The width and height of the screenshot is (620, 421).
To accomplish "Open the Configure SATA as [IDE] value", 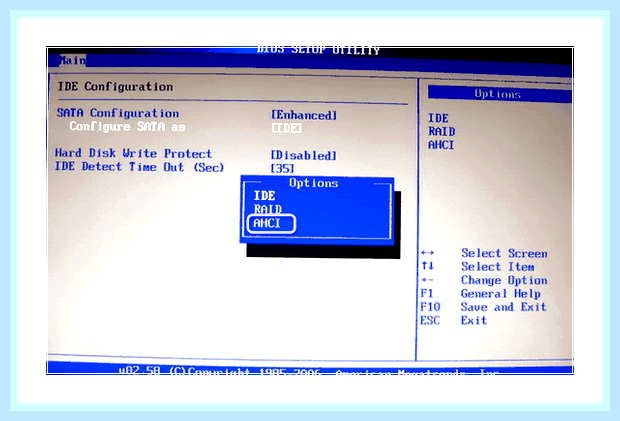I will coord(287,128).
